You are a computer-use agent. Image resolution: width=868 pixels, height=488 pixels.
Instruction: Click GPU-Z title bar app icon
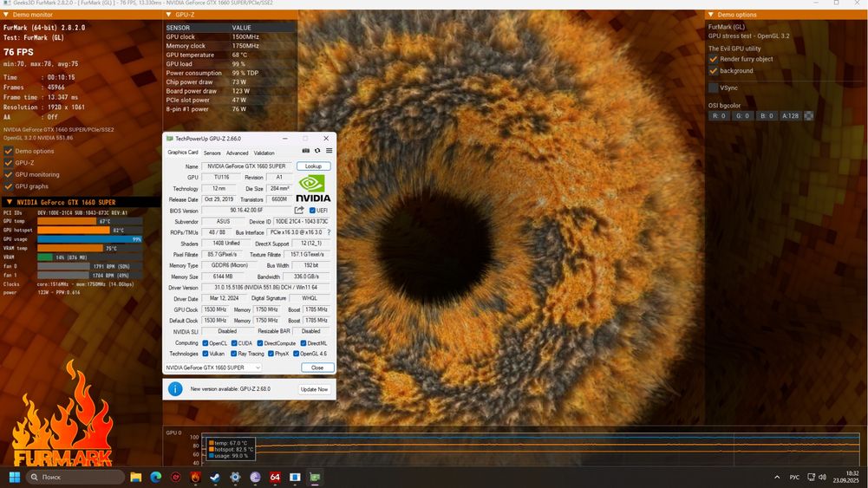coord(170,139)
